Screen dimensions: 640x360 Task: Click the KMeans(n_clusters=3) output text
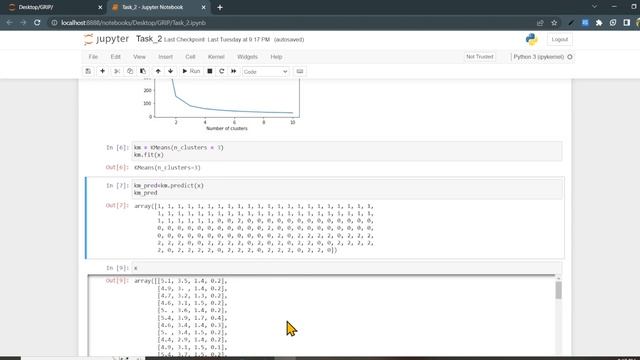click(167, 168)
